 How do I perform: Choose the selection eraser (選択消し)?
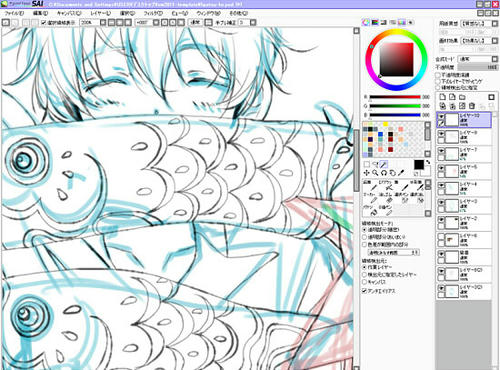(417, 198)
